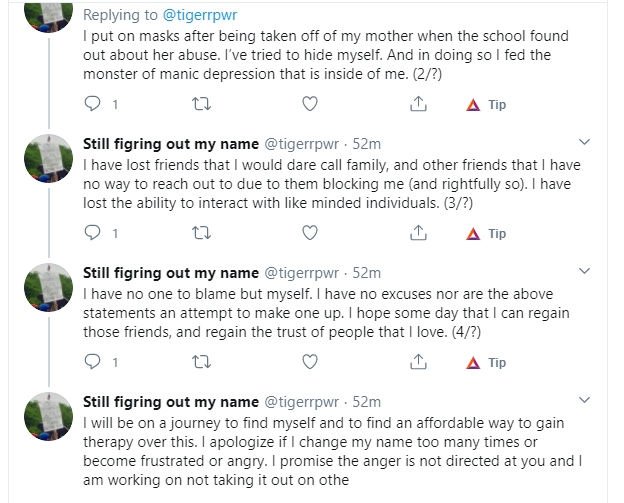
Task: Reply to the lost friends (3/?) tweet
Action: [92, 233]
